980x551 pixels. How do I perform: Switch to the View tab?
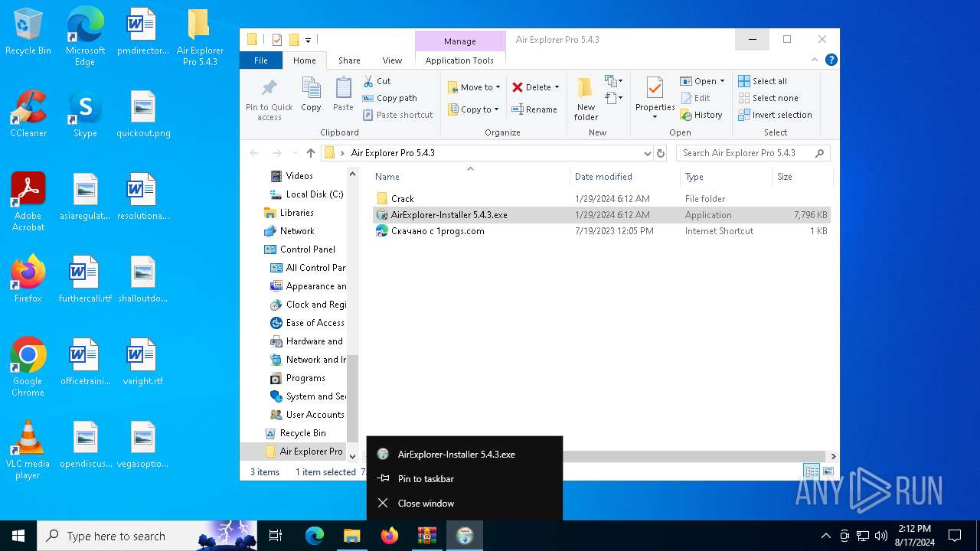392,60
